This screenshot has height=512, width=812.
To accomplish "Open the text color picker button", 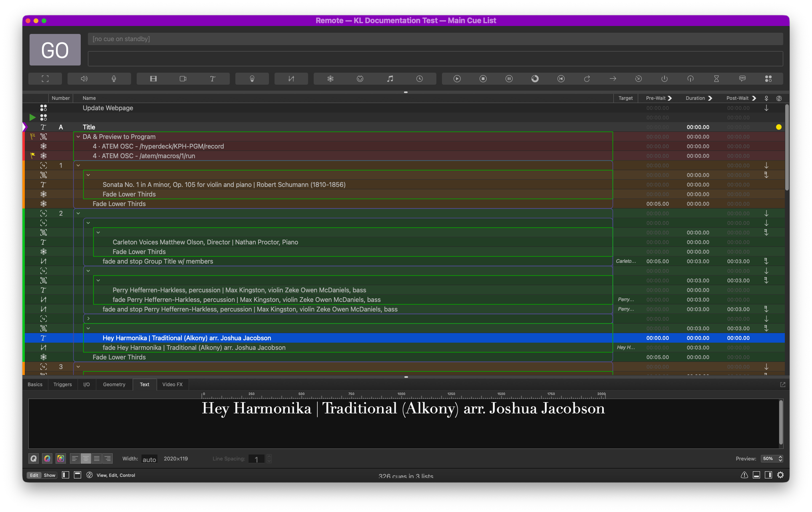I will click(47, 458).
